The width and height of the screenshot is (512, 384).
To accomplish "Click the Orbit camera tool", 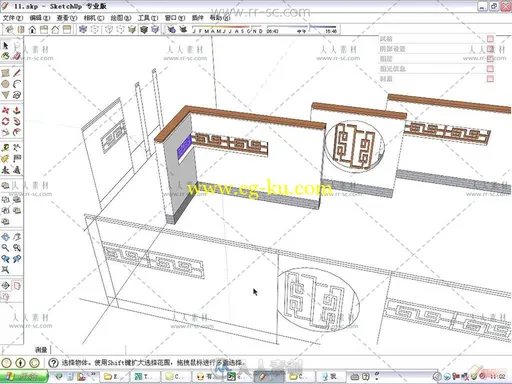I will click(x=5, y=237).
